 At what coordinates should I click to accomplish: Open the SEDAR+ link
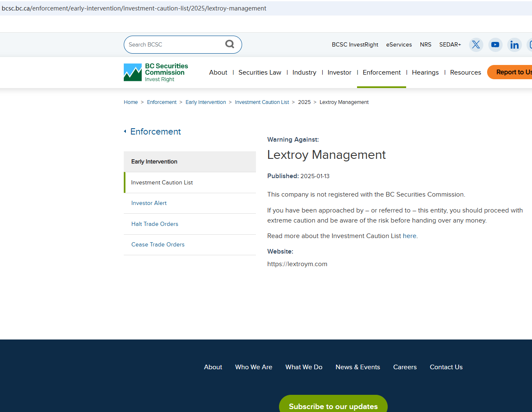coord(450,44)
